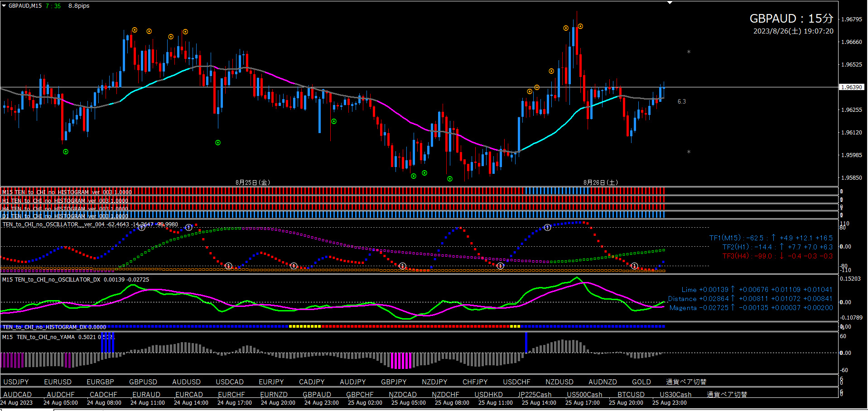Load the EURAUD chart

pos(146,395)
